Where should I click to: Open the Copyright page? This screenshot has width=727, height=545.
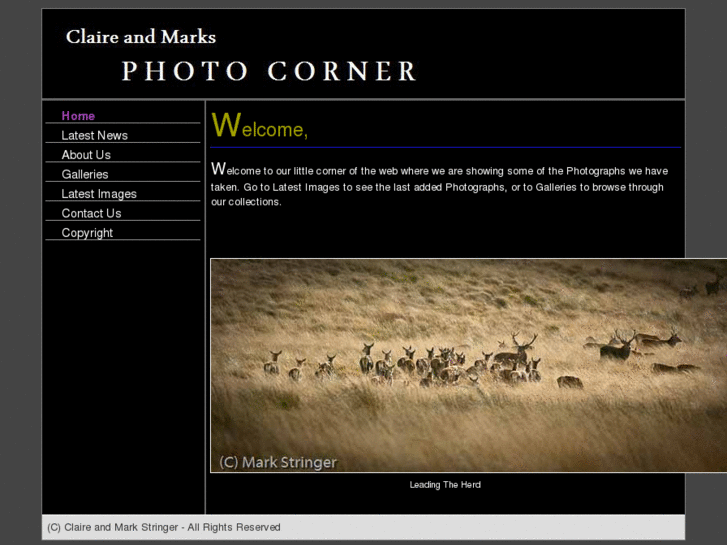click(x=87, y=233)
